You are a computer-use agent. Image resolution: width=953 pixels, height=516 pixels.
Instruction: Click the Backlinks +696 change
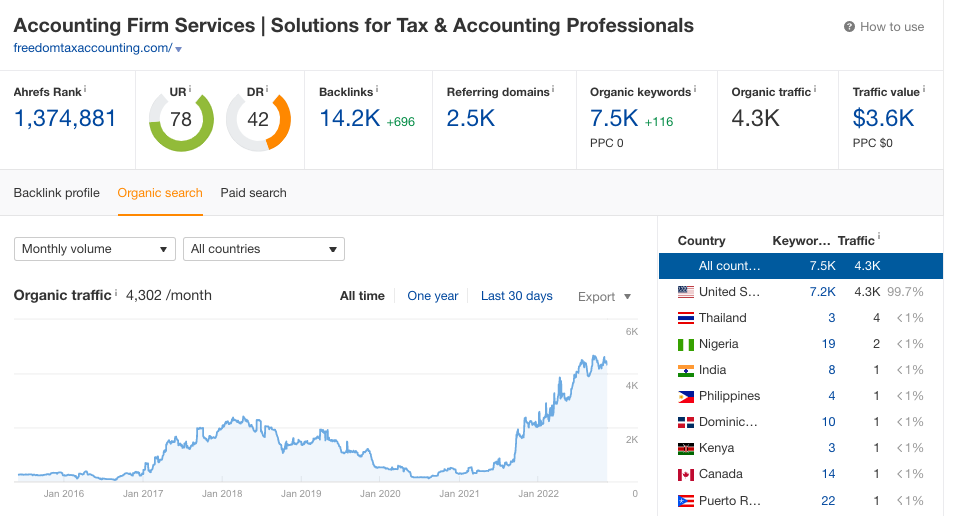(x=401, y=122)
